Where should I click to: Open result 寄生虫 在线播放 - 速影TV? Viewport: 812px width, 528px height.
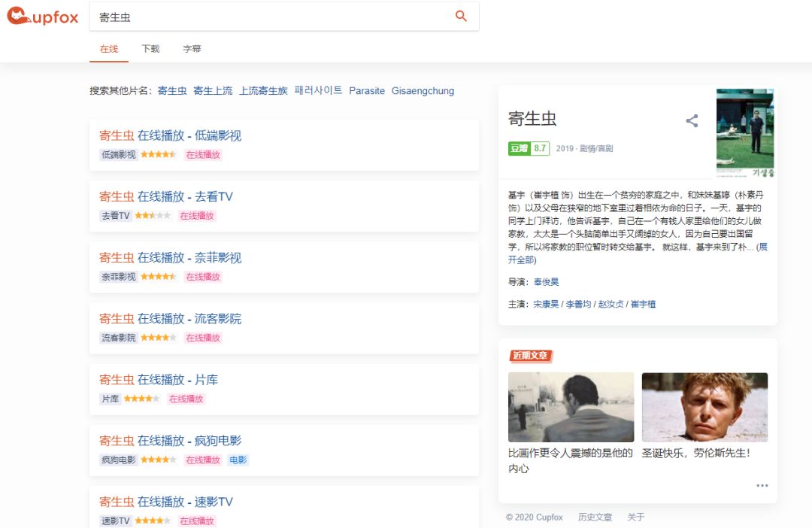(x=165, y=502)
